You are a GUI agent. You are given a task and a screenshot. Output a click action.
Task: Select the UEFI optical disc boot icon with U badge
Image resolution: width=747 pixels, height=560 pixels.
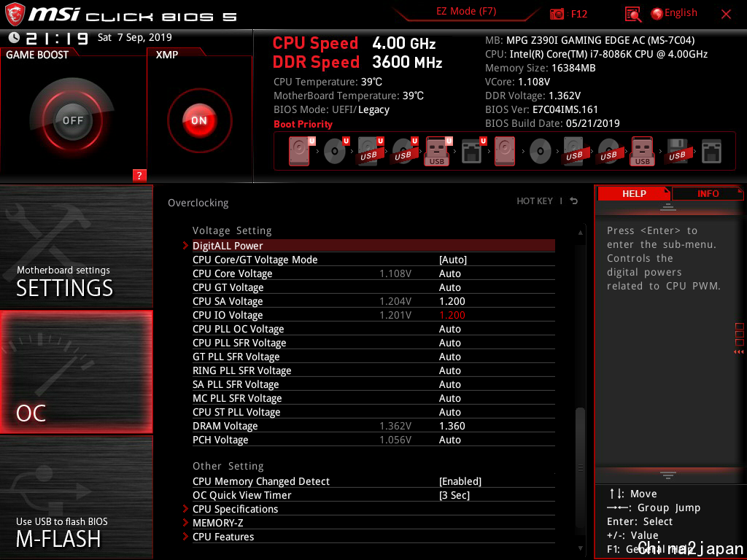point(336,151)
